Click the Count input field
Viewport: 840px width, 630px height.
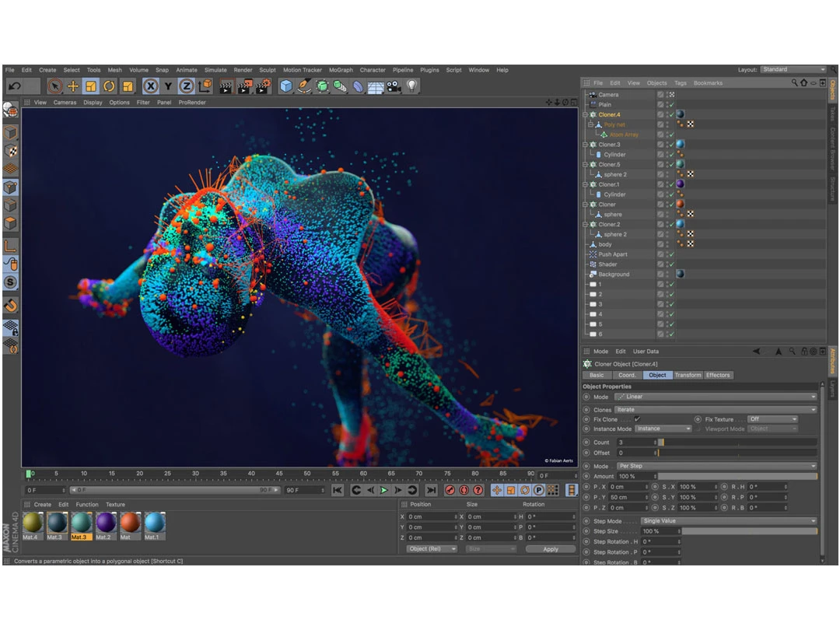pos(637,443)
